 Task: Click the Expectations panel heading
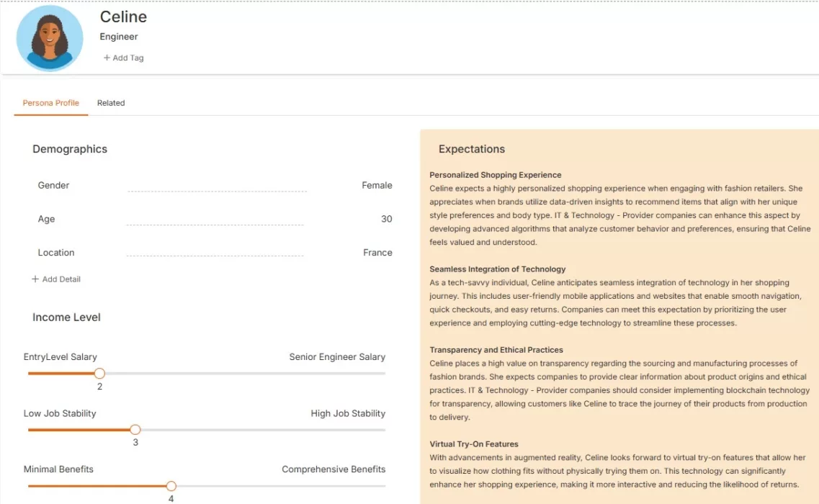(x=471, y=149)
